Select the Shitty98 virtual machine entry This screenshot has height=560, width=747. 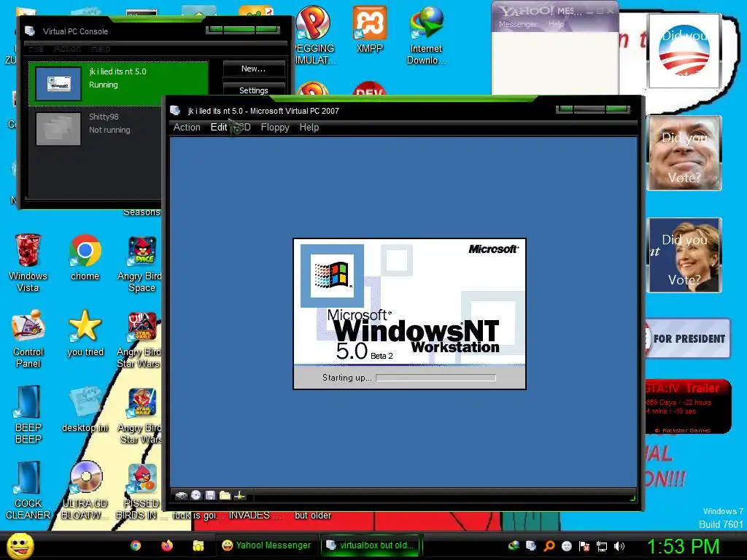(x=96, y=128)
